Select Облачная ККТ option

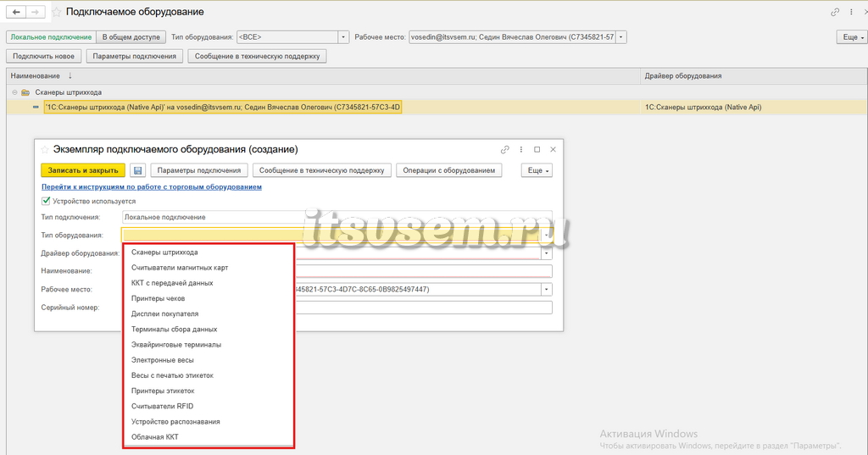[209, 437]
